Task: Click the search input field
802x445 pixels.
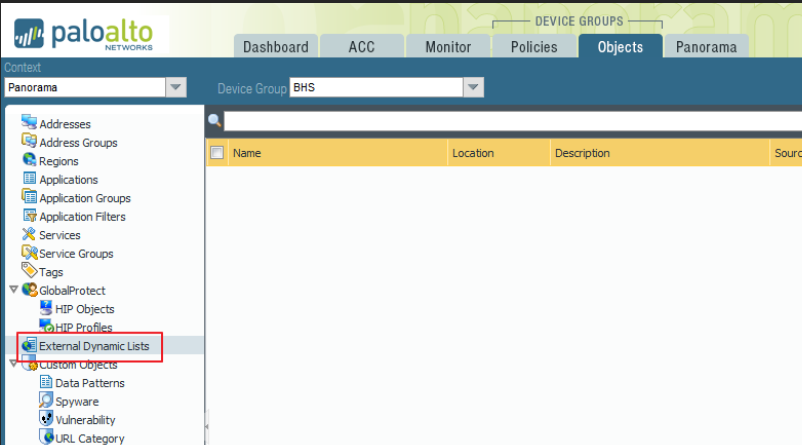Action: 513,121
